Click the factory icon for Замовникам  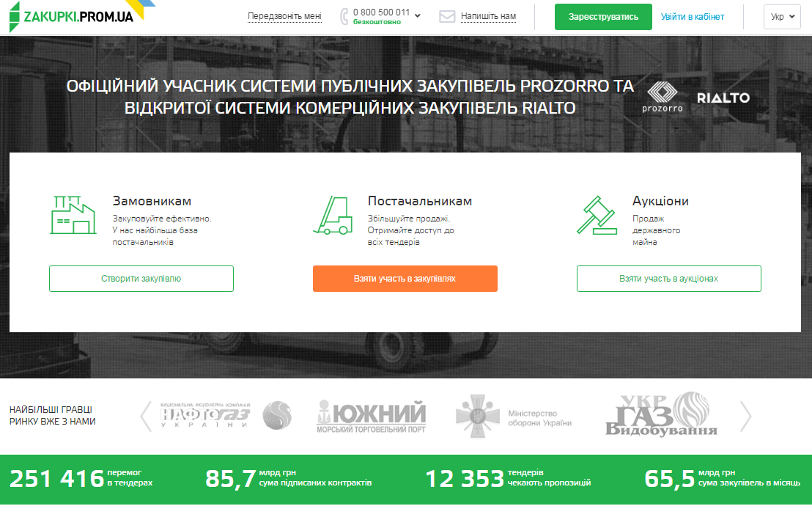[x=73, y=214]
